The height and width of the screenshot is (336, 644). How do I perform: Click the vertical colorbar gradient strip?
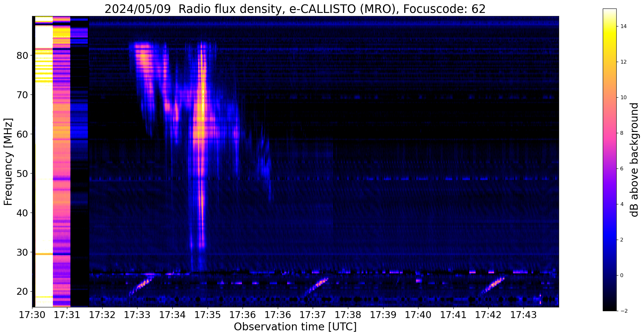click(x=610, y=160)
